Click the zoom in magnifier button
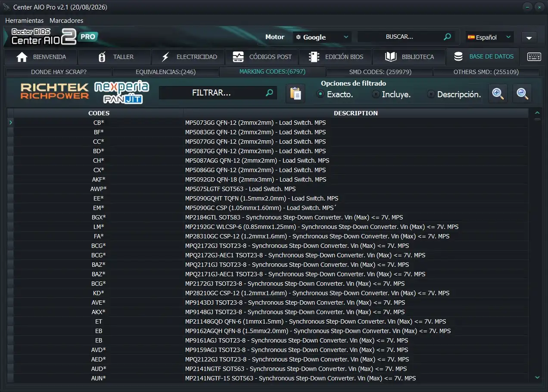548x392 pixels. [x=498, y=93]
